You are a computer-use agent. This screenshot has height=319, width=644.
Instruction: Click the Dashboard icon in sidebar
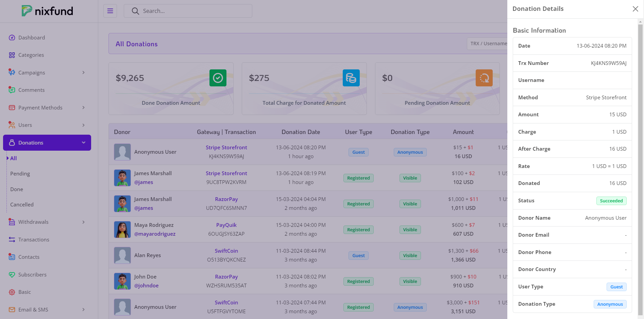coord(12,38)
